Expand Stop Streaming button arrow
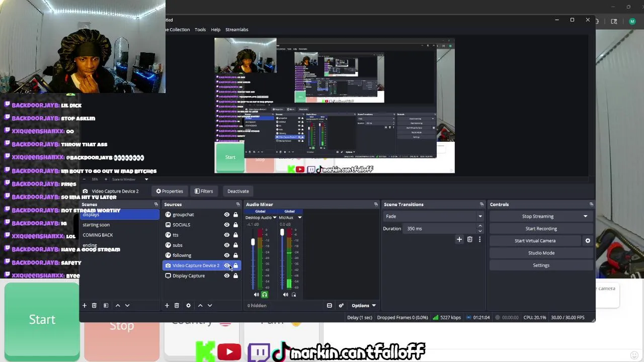The image size is (644, 362). (585, 216)
